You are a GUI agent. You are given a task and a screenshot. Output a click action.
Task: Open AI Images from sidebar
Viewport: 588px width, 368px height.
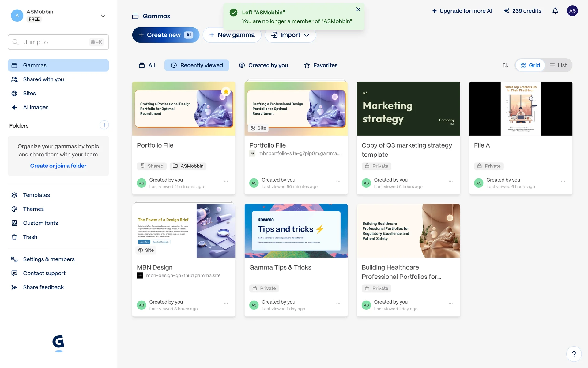(36, 107)
